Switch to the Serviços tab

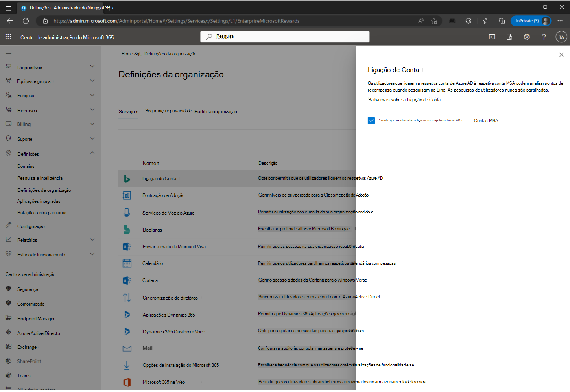click(128, 112)
